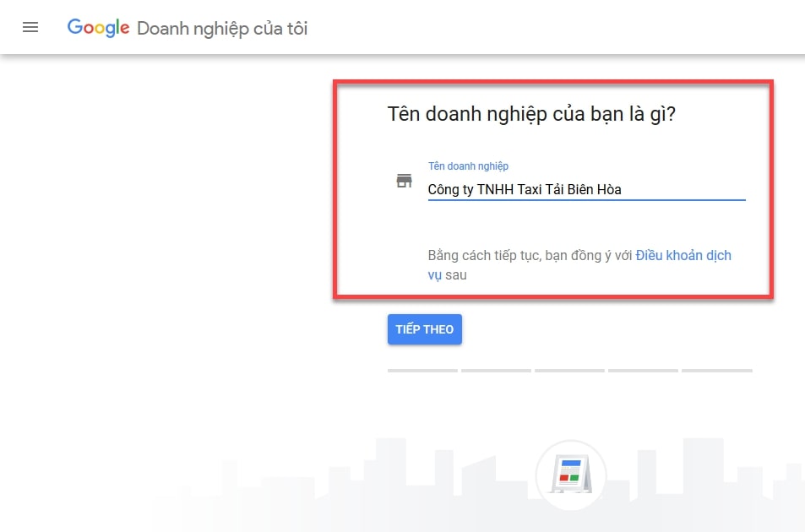Click the Google logo
Screen dimensions: 805x532
[x=98, y=28]
